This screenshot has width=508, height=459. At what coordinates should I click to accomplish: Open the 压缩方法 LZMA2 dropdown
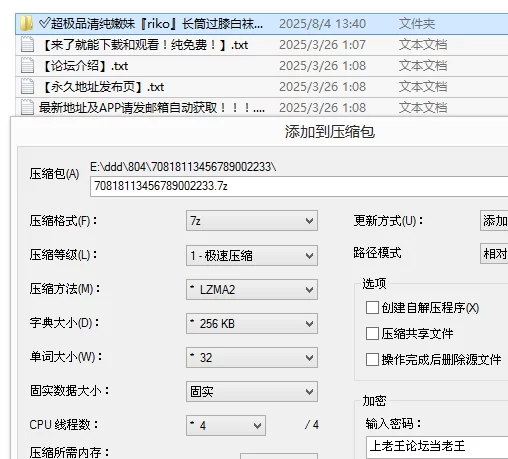(252, 289)
